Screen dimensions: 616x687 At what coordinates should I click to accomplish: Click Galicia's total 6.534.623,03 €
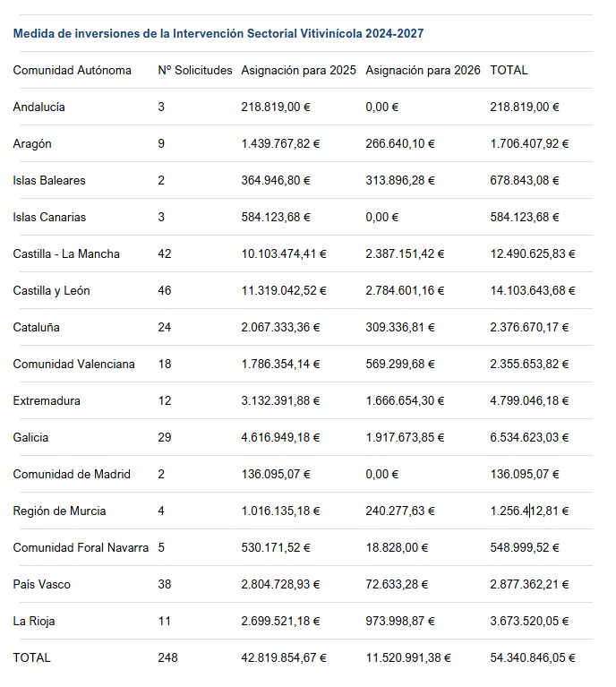coord(529,438)
